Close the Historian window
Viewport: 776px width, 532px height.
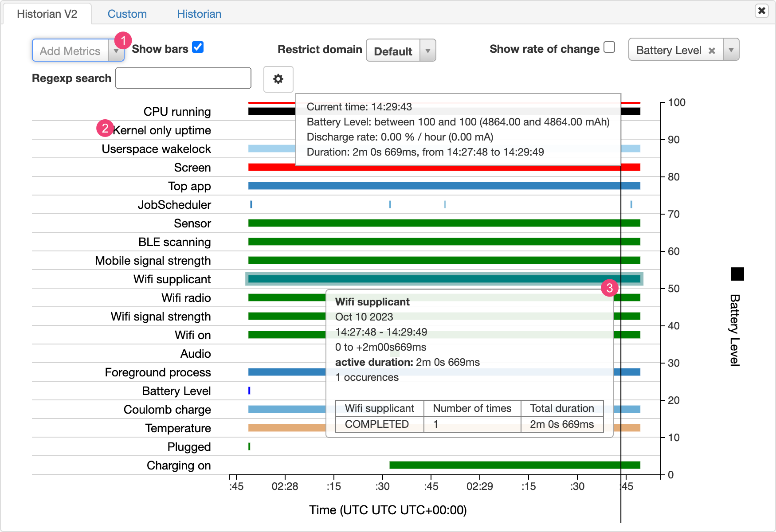coord(762,11)
